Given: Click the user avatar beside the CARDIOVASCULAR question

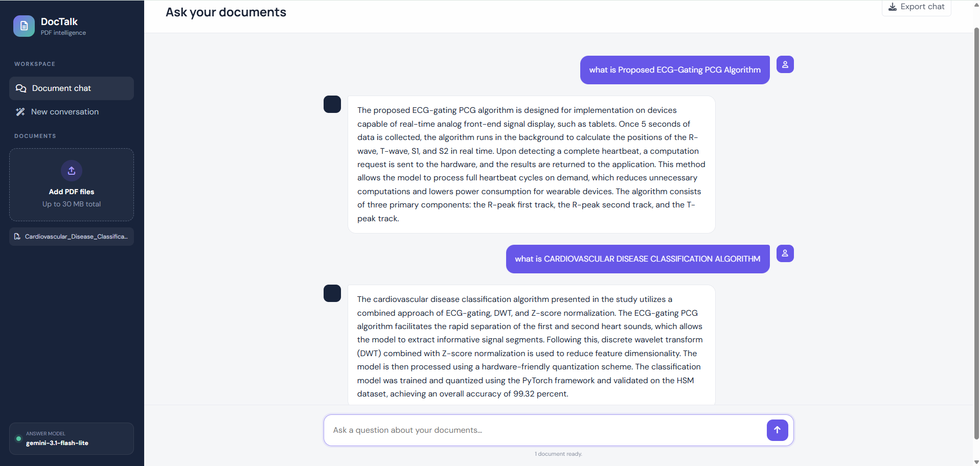Looking at the screenshot, I should coord(785,253).
